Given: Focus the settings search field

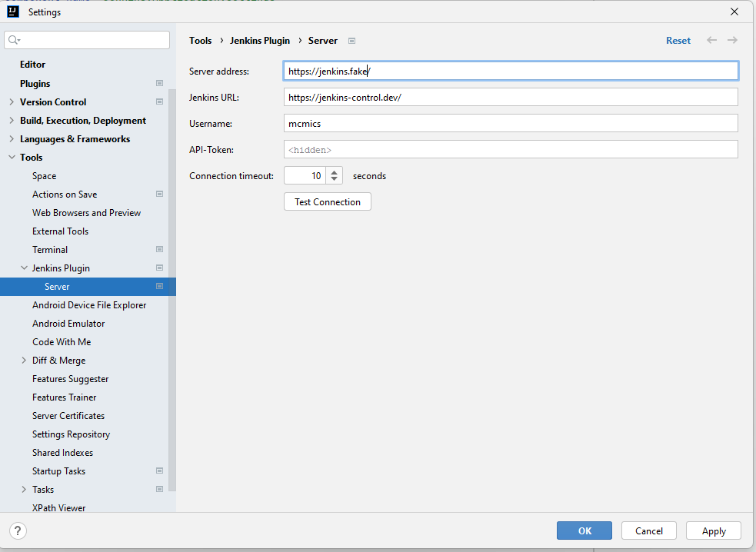Looking at the screenshot, I should click(87, 40).
